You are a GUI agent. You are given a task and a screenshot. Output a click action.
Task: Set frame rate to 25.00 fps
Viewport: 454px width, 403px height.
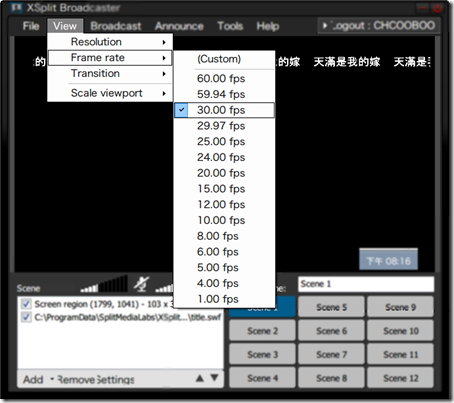pos(224,142)
